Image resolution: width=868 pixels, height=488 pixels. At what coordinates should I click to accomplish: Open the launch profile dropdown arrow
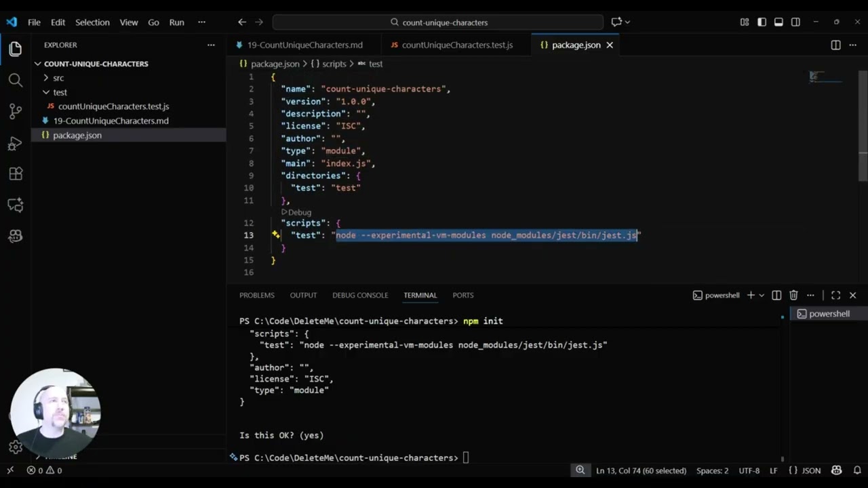click(x=762, y=296)
